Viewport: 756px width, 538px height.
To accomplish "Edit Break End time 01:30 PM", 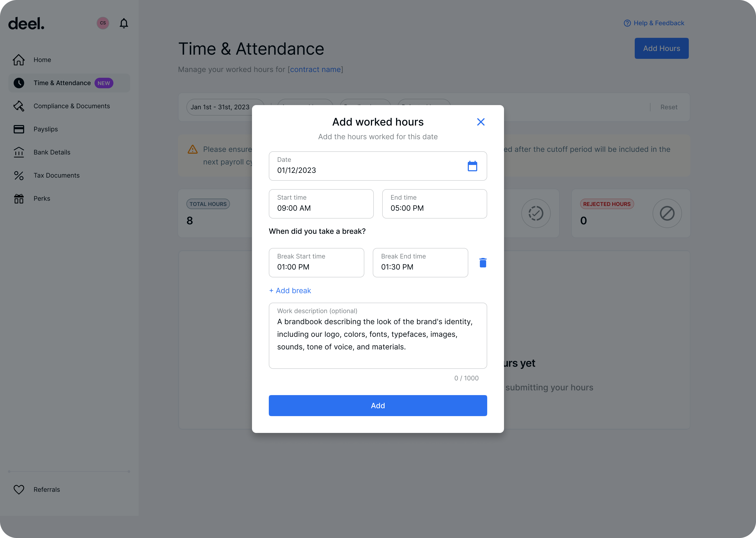I will [420, 263].
